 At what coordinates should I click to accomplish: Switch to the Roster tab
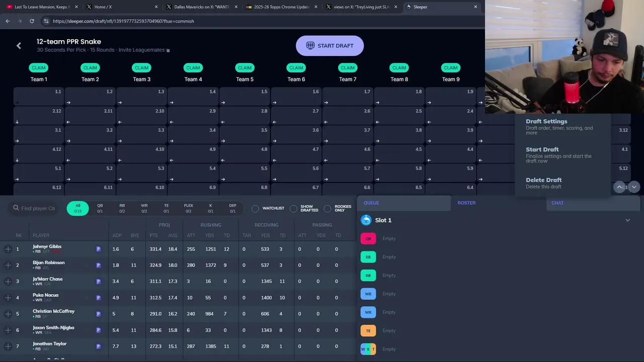tap(498, 203)
